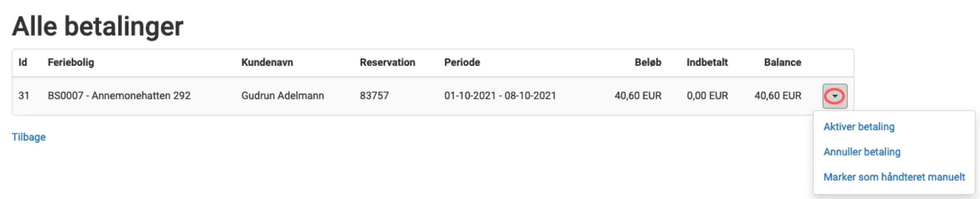Click the Indbetalt column header
Screen dimensions: 980x199
(x=707, y=62)
